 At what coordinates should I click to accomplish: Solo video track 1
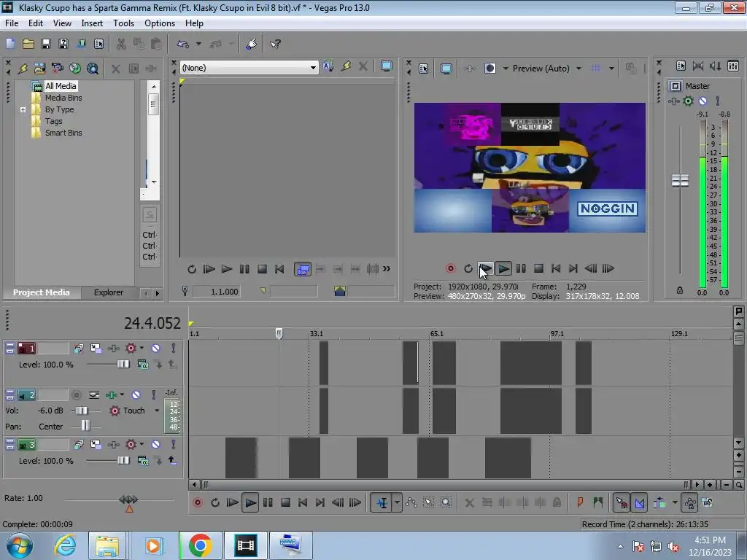[174, 349]
